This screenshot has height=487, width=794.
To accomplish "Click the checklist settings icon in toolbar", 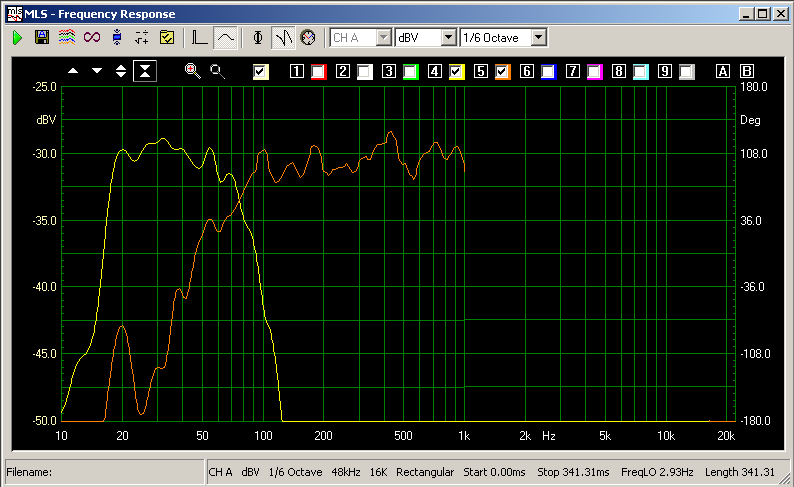I will click(167, 38).
